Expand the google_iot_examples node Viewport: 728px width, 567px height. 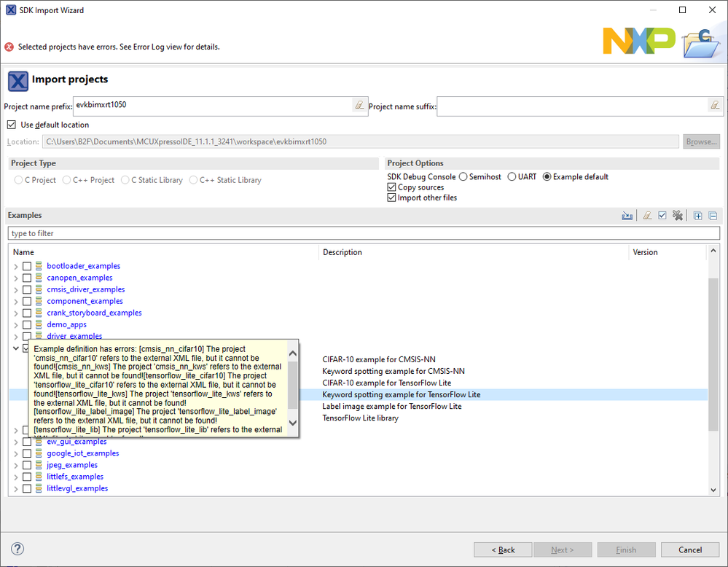pos(16,453)
